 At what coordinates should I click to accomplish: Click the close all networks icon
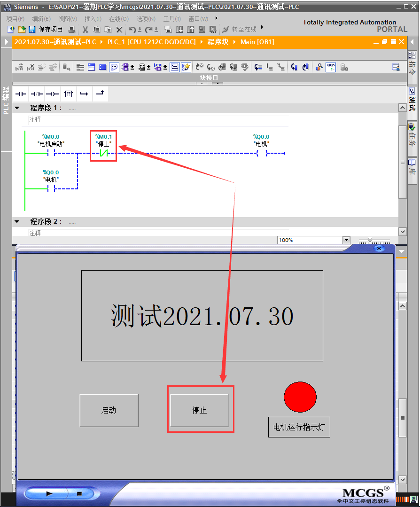pos(103,67)
